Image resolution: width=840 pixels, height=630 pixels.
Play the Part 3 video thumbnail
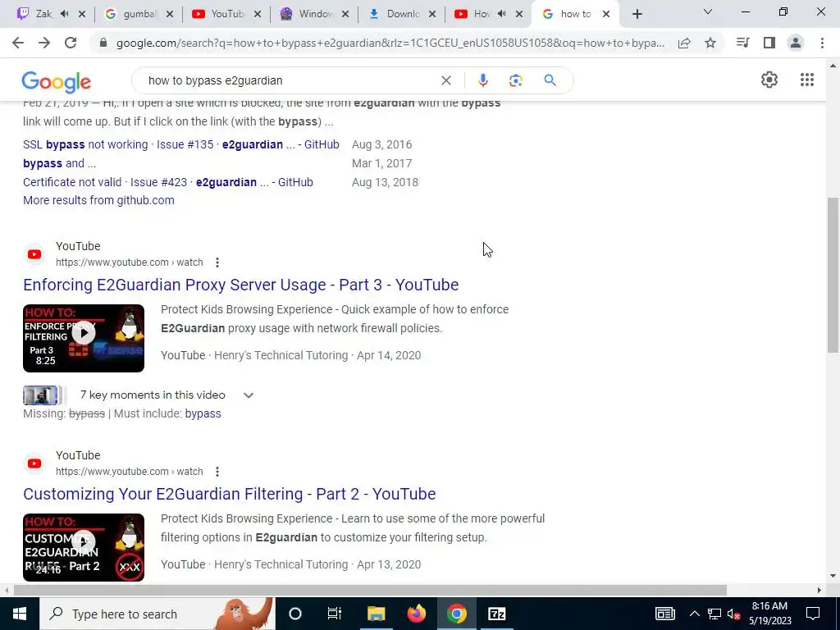click(x=84, y=338)
